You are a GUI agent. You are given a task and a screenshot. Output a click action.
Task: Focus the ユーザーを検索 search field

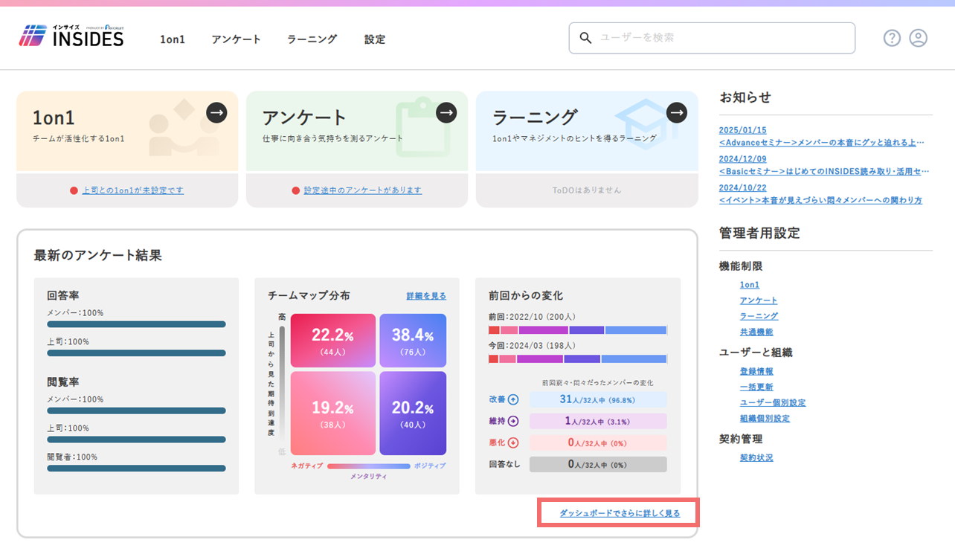click(x=712, y=38)
